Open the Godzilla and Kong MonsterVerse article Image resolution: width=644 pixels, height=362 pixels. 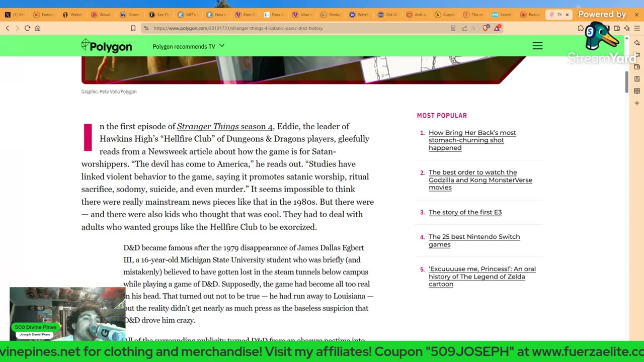click(x=480, y=180)
